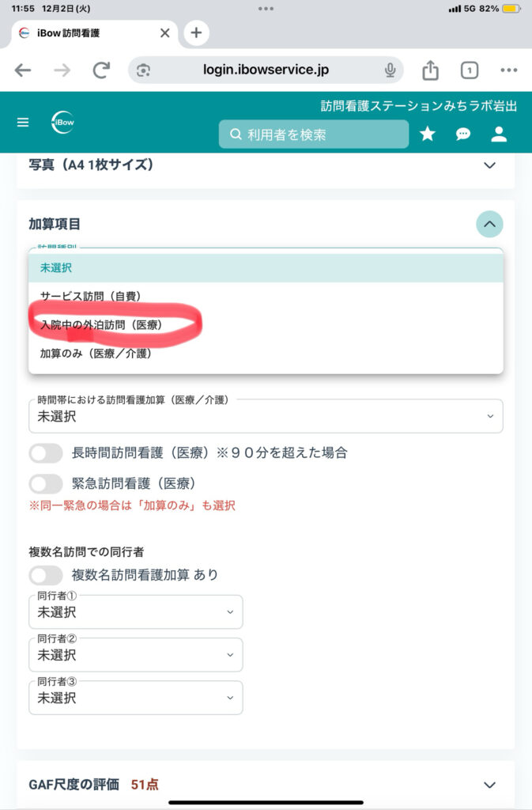The height and width of the screenshot is (810, 532).
Task: Toggle 緊急訪問看護（医療） switch
Action: (46, 483)
